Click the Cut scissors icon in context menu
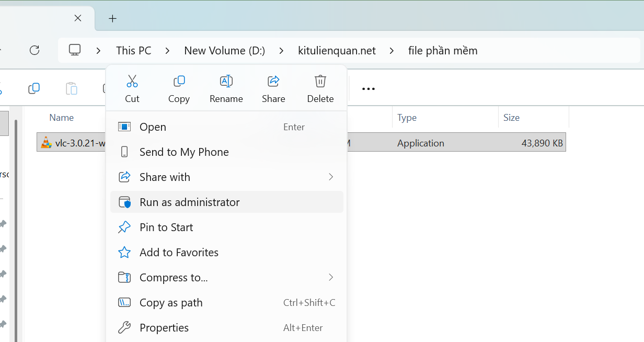This screenshot has height=342, width=644. (x=132, y=81)
